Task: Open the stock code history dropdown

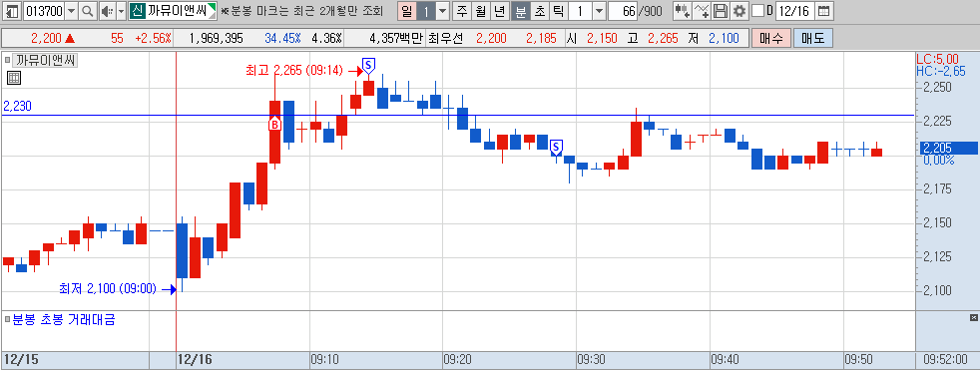Action: coord(71,11)
